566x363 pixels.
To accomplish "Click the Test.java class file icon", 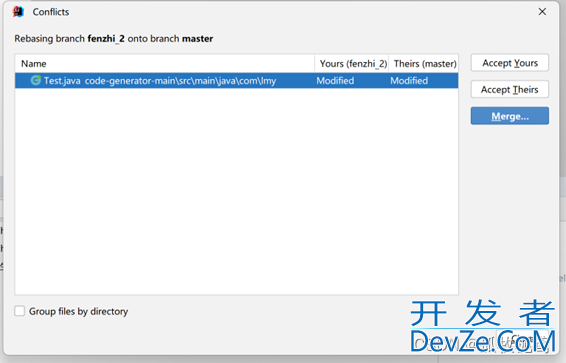I will coord(35,80).
